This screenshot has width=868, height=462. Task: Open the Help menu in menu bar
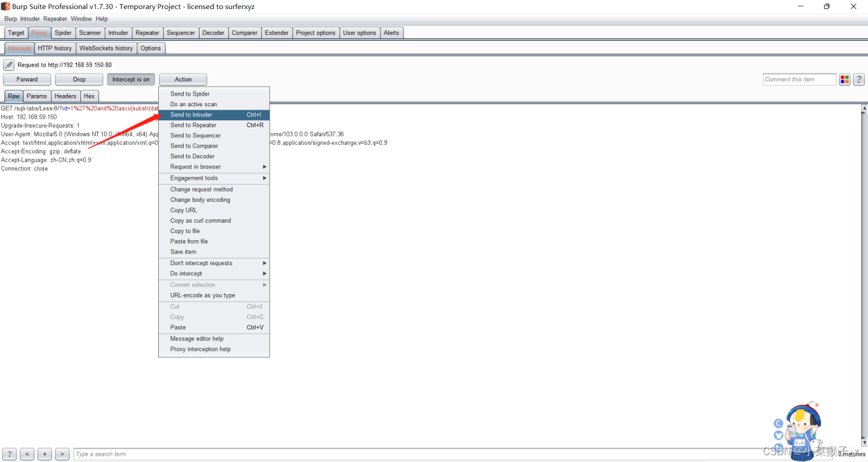pos(102,19)
